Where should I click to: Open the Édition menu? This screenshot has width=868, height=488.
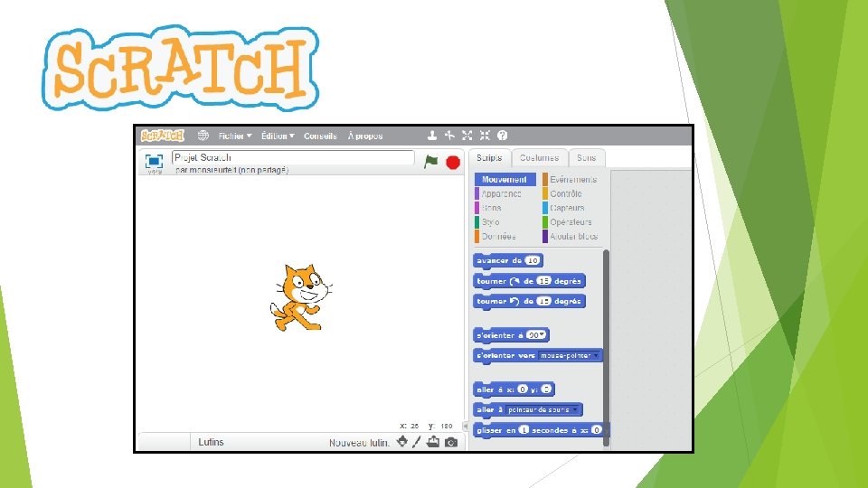point(278,136)
